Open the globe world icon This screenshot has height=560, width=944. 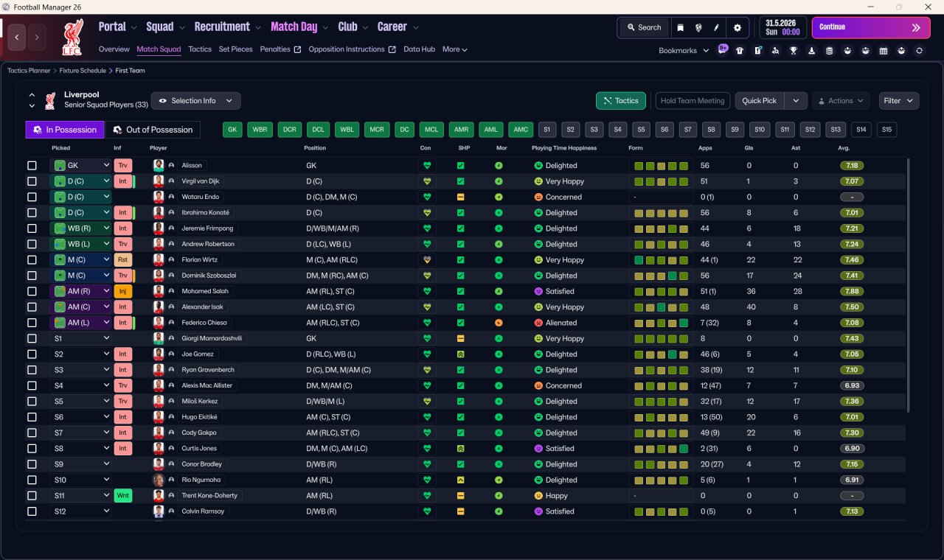click(x=698, y=28)
